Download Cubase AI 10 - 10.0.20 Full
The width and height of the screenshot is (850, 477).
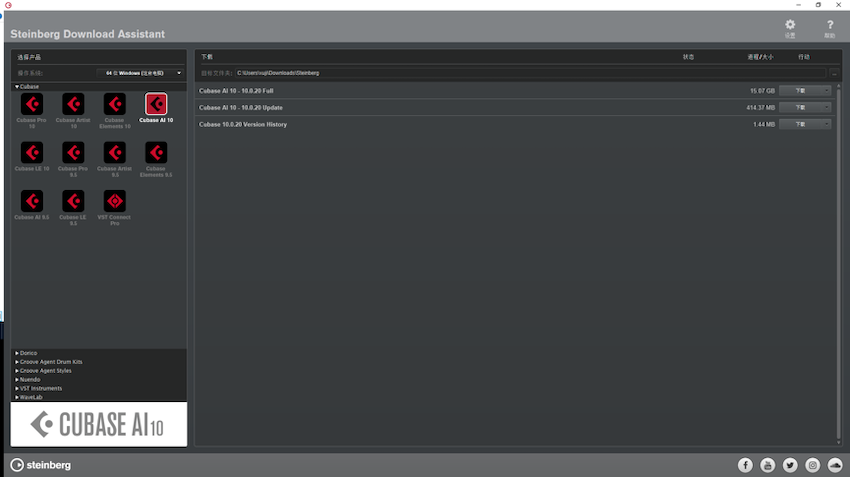pyautogui.click(x=805, y=90)
